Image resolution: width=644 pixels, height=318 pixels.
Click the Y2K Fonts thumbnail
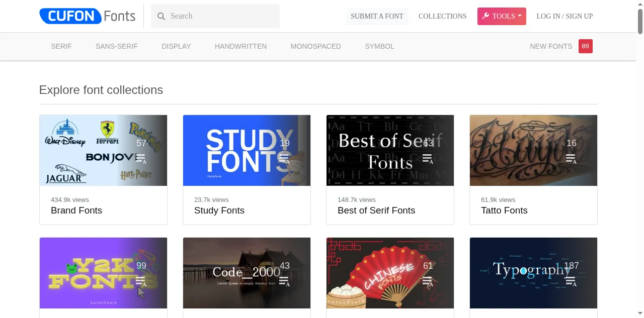[103, 273]
